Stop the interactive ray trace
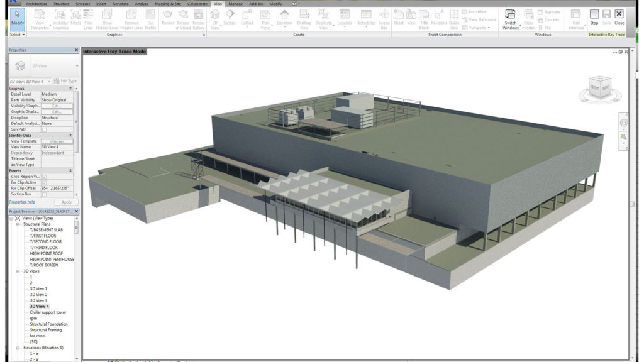This screenshot has width=644, height=362. click(594, 16)
